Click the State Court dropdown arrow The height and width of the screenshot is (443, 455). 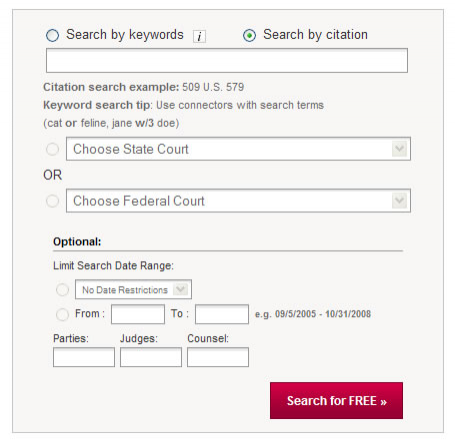click(399, 149)
